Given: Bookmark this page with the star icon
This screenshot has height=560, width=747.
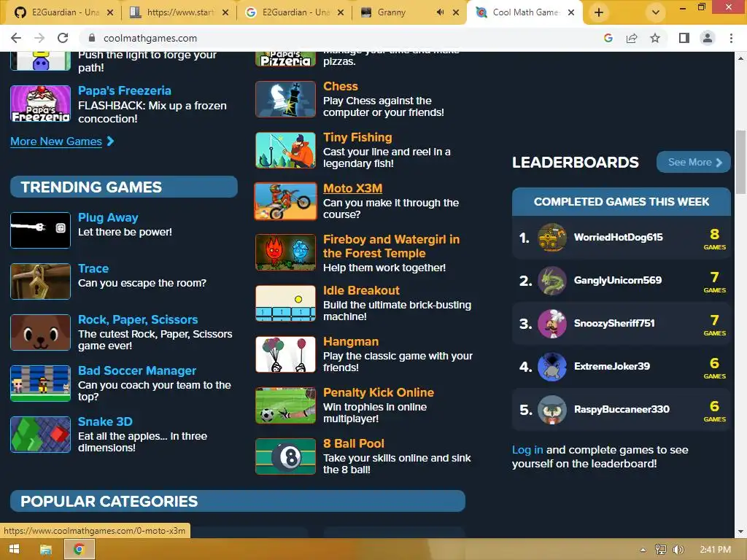Looking at the screenshot, I should tap(655, 38).
